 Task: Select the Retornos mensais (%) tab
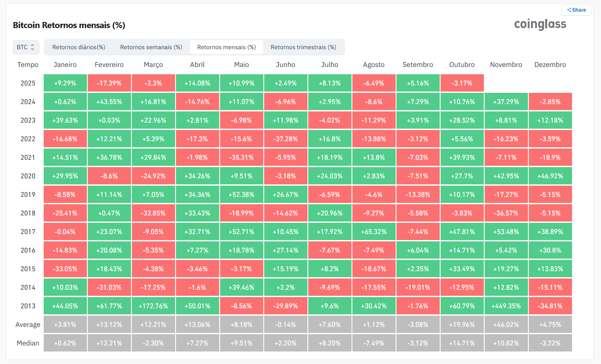[226, 47]
